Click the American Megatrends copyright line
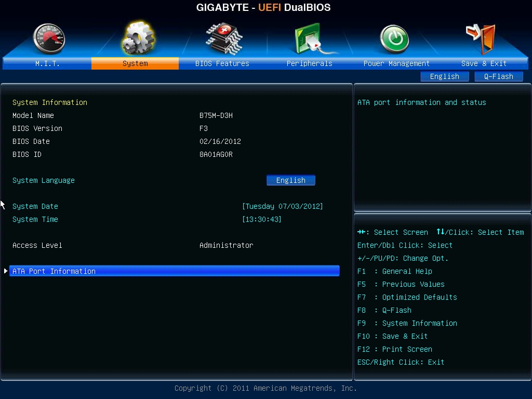This screenshot has height=399, width=532. click(265, 388)
